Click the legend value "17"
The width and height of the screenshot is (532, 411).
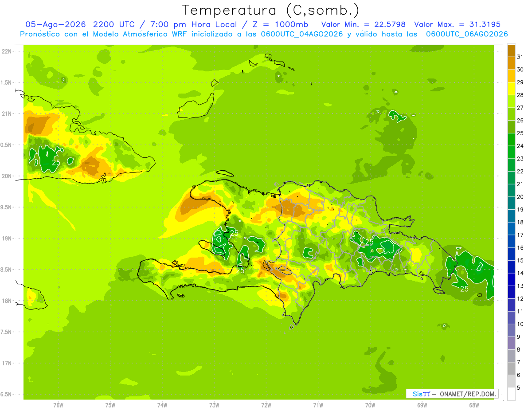tap(520, 235)
